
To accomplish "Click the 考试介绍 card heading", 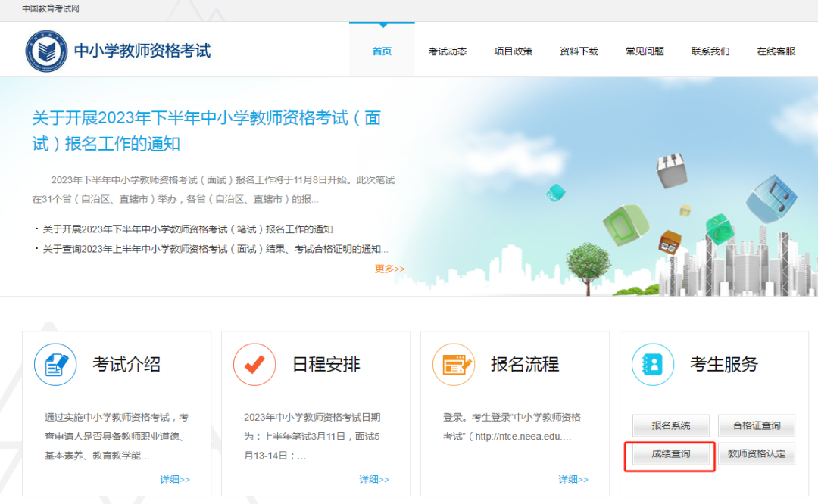I will click(x=126, y=364).
